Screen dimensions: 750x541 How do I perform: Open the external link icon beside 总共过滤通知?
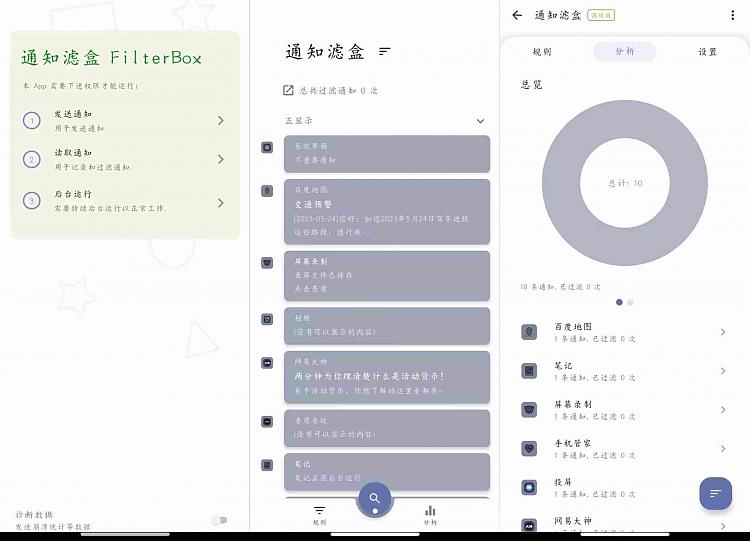pyautogui.click(x=288, y=90)
